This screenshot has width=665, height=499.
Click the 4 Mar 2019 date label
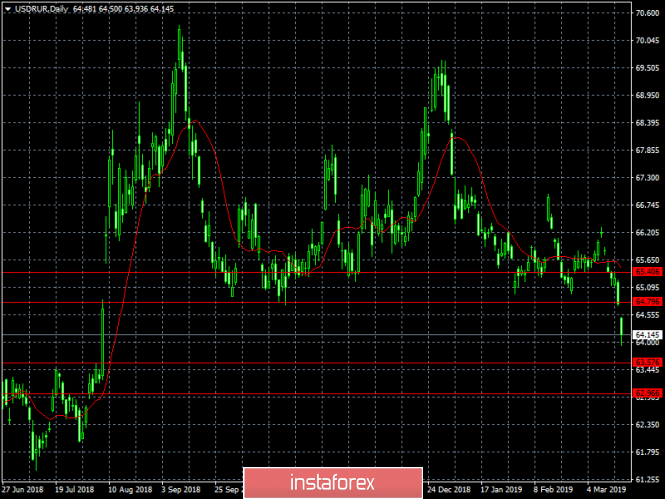point(606,490)
